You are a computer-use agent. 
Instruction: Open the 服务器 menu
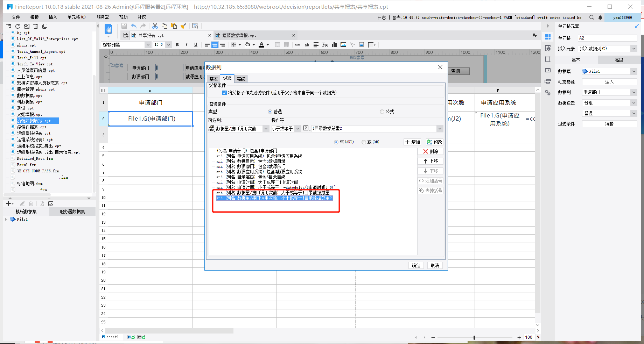(103, 17)
